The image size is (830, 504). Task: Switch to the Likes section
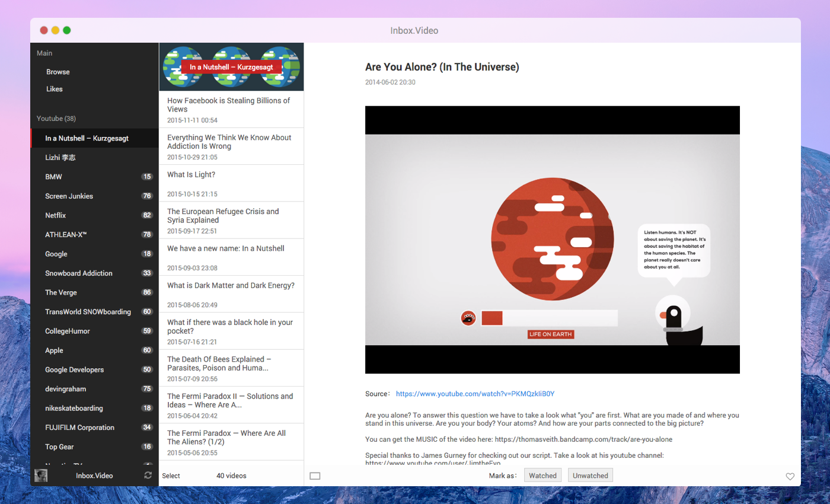pyautogui.click(x=55, y=89)
